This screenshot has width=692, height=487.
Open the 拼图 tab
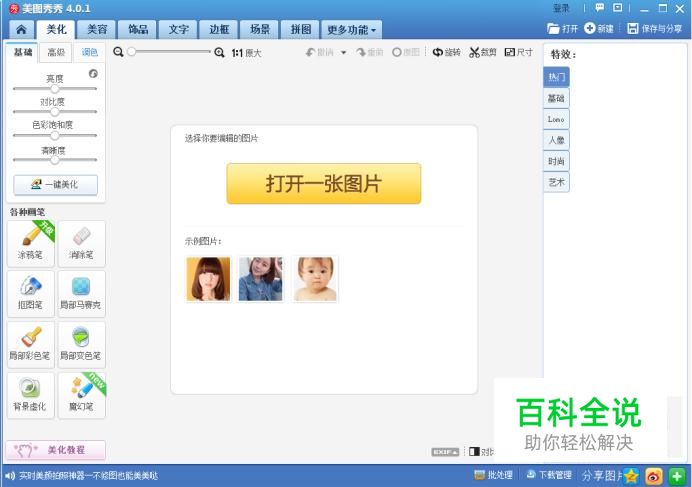point(301,30)
